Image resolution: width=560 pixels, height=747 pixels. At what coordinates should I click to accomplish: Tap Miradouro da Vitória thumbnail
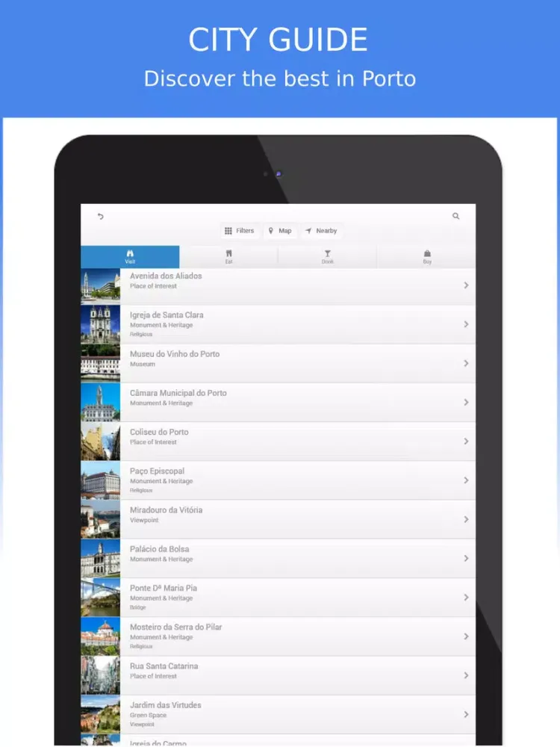tap(100, 519)
